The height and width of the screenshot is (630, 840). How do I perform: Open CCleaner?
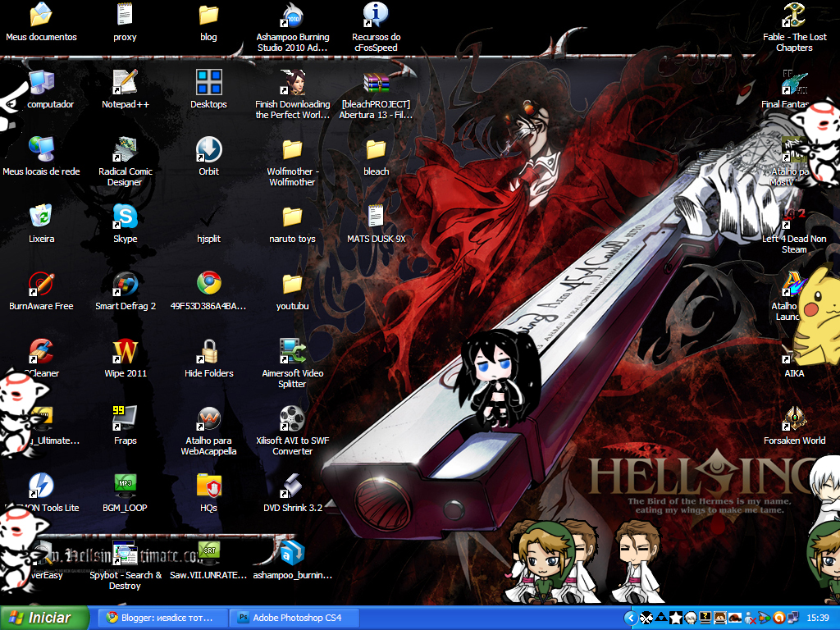point(40,354)
